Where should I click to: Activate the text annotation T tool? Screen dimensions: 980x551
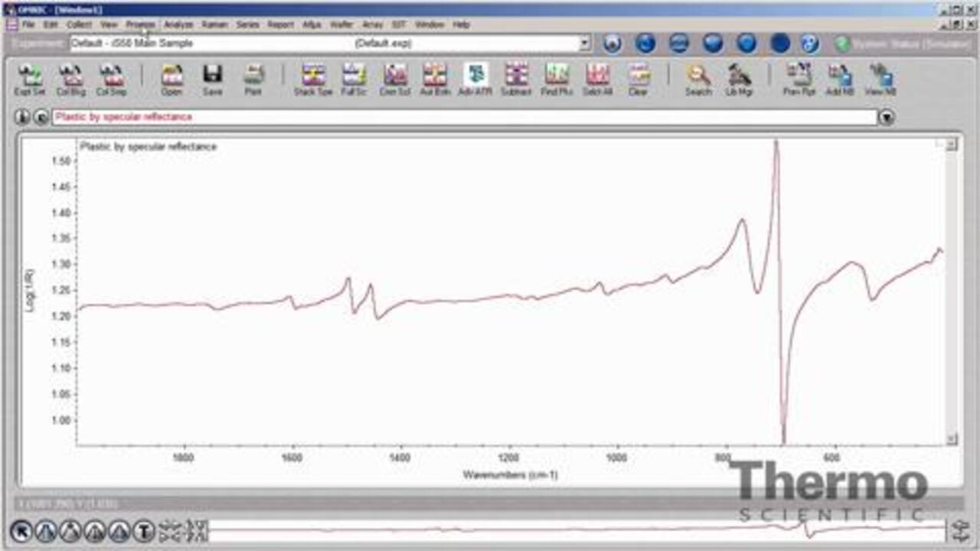tap(144, 530)
